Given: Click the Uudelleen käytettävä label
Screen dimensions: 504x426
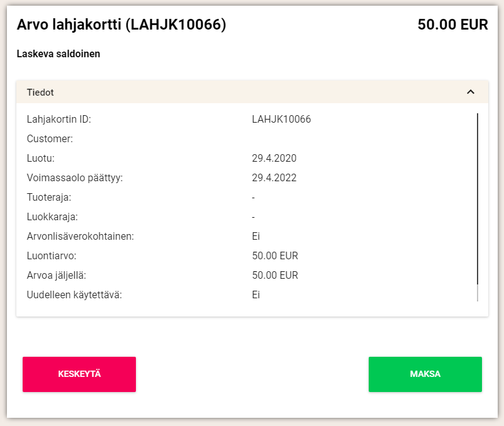Looking at the screenshot, I should pos(74,294).
